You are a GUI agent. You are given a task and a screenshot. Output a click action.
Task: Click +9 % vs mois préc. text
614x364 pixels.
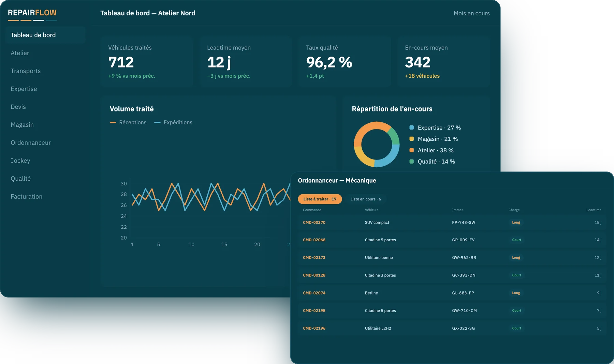click(x=132, y=76)
